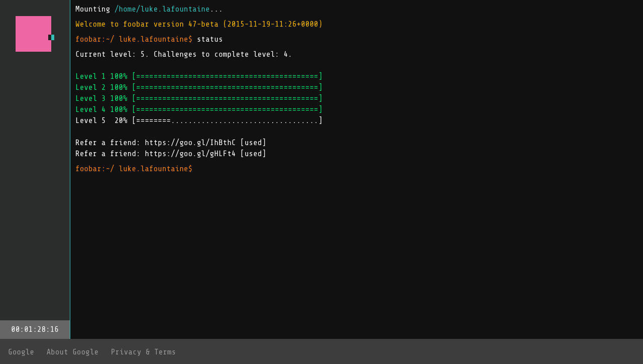Viewport: 643px width, 364px height.
Task: Click the /home/luke.lafountaine mount path
Action: point(162,9)
